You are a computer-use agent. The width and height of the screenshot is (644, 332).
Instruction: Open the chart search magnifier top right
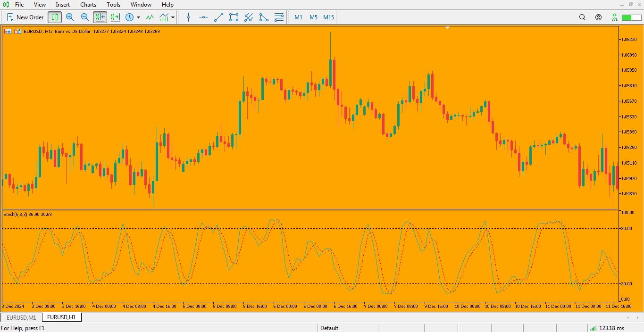(582, 17)
